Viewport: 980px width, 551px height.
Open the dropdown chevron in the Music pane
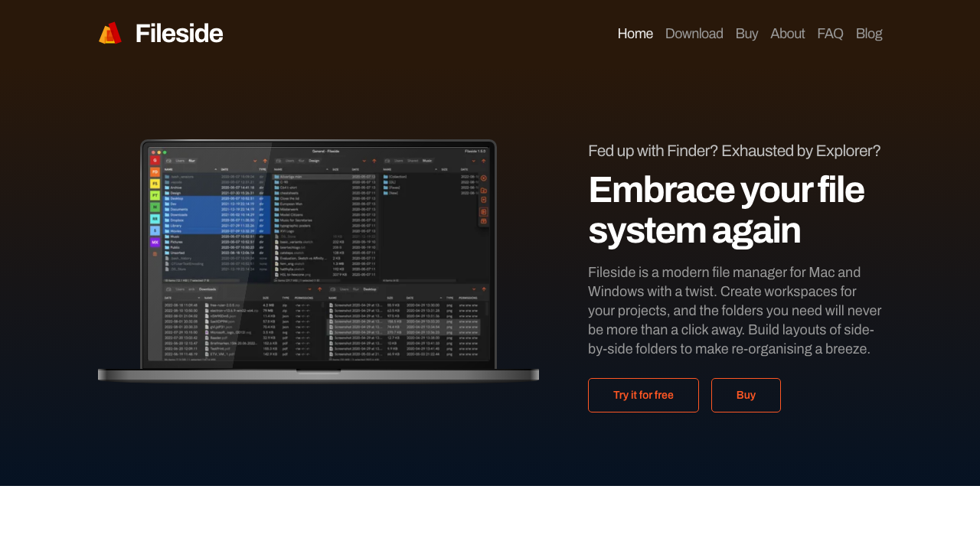474,161
